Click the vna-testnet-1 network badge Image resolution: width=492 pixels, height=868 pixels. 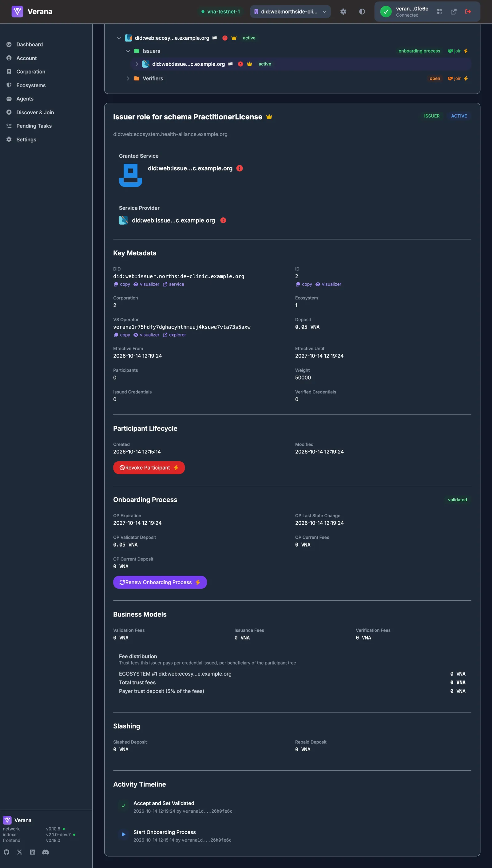[220, 11]
